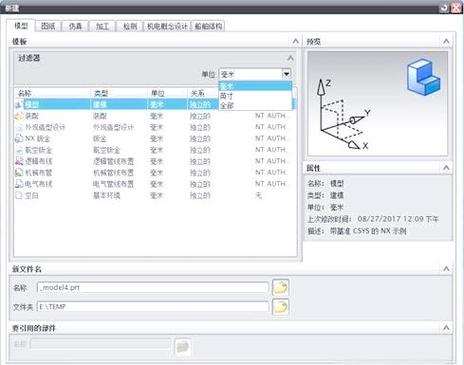464x365 pixels.
Task: Click the 无 owner cell in the 空白 row
Action: coord(258,195)
